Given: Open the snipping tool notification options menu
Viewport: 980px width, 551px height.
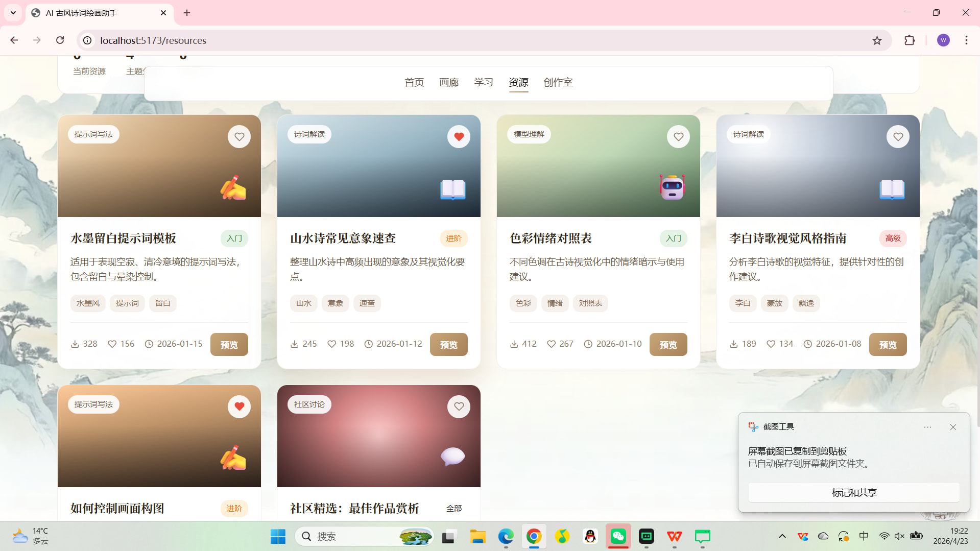Looking at the screenshot, I should (927, 427).
